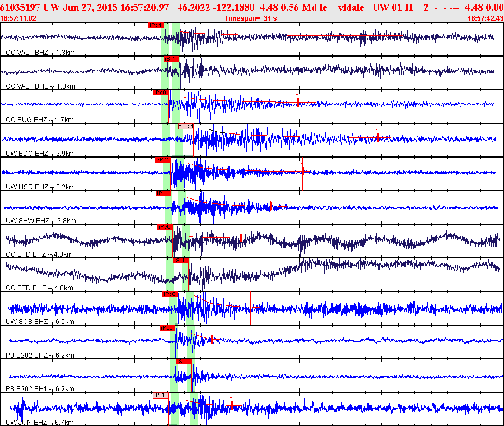The height and width of the screenshot is (426, 504).
Task: Click the 'Timespan= 31 s' label
Action: (251, 18)
